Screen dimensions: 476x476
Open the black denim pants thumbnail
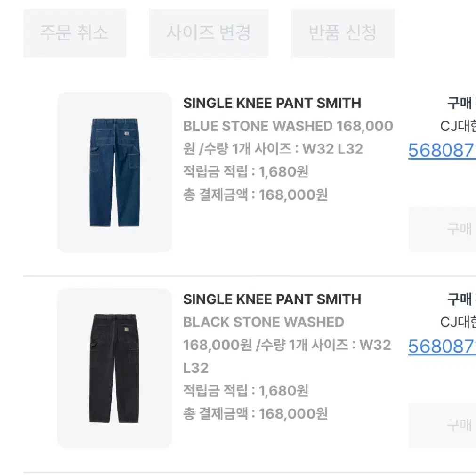pyautogui.click(x=114, y=368)
